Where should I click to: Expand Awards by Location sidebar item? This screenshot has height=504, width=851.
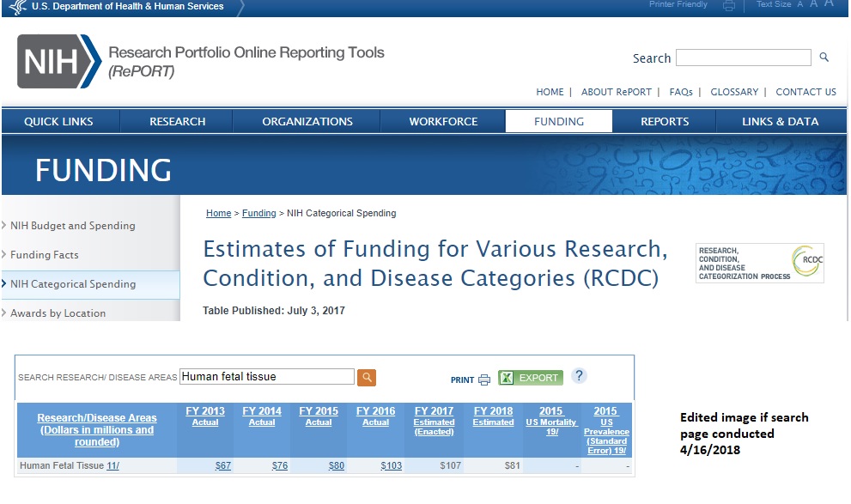click(58, 313)
